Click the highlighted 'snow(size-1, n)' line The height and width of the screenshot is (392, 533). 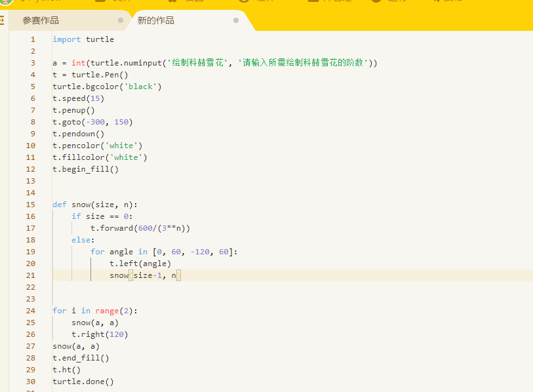[145, 275]
